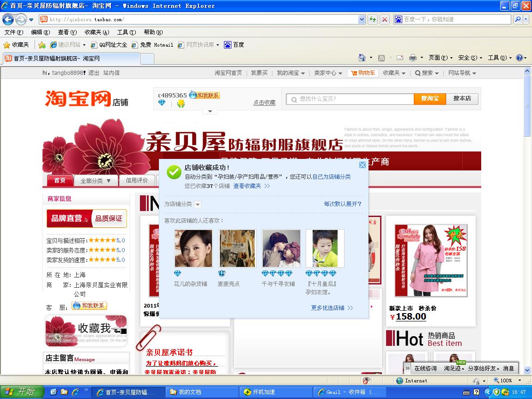Viewport: 532px width, 399px height.
Task: Click the 在线咨询 chat bar button
Action: click(425, 368)
